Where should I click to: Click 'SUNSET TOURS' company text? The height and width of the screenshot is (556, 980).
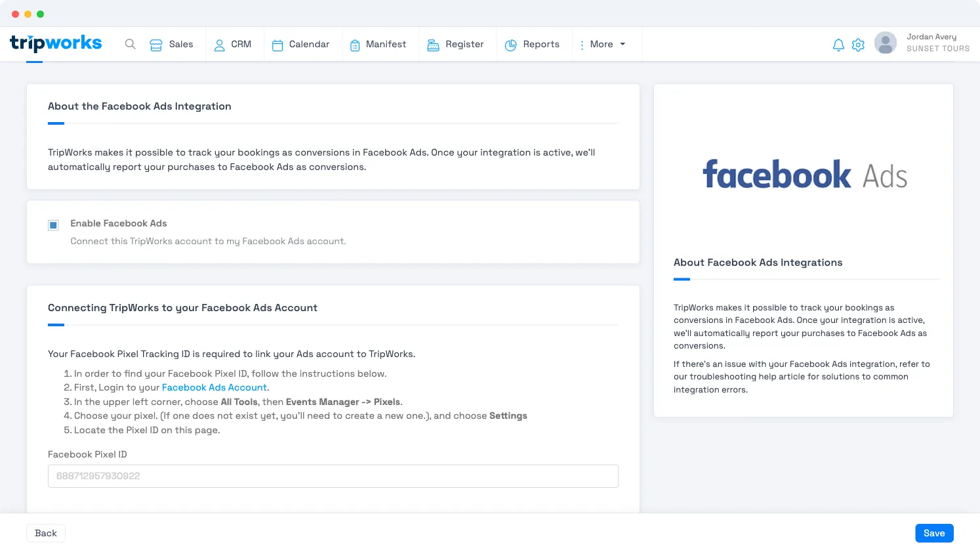pyautogui.click(x=938, y=49)
